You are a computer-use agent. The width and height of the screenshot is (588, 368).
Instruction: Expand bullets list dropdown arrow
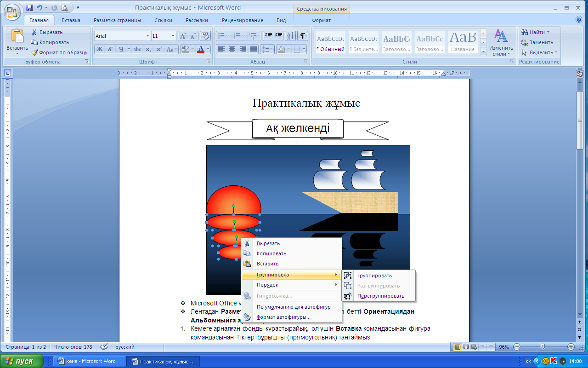tap(228, 36)
